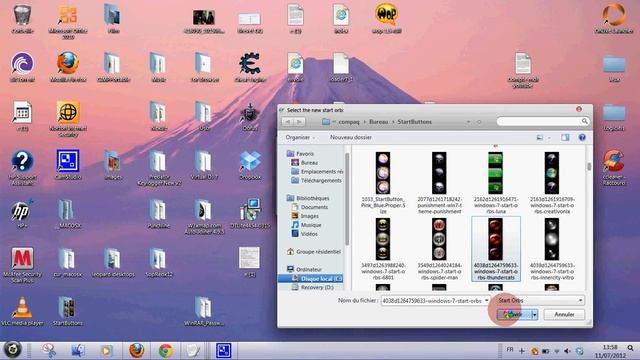Click the VLC media player desktop icon

[x=22, y=311]
